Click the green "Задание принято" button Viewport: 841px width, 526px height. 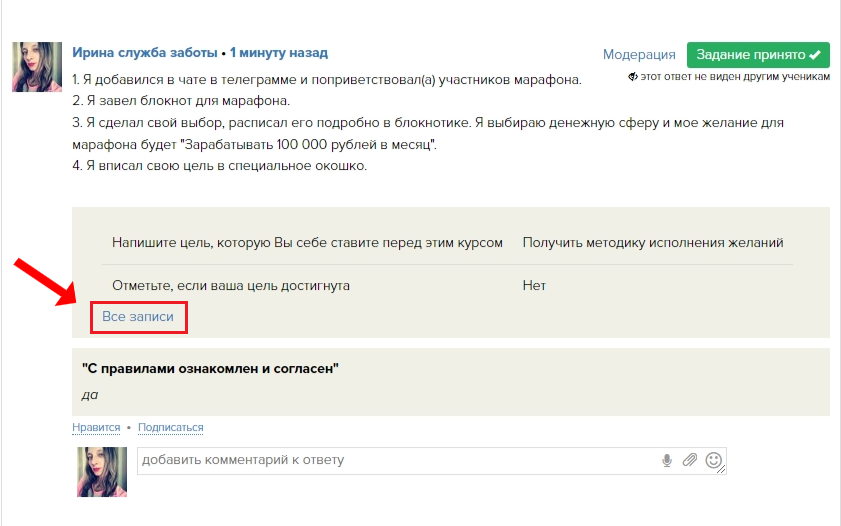pyautogui.click(x=758, y=55)
